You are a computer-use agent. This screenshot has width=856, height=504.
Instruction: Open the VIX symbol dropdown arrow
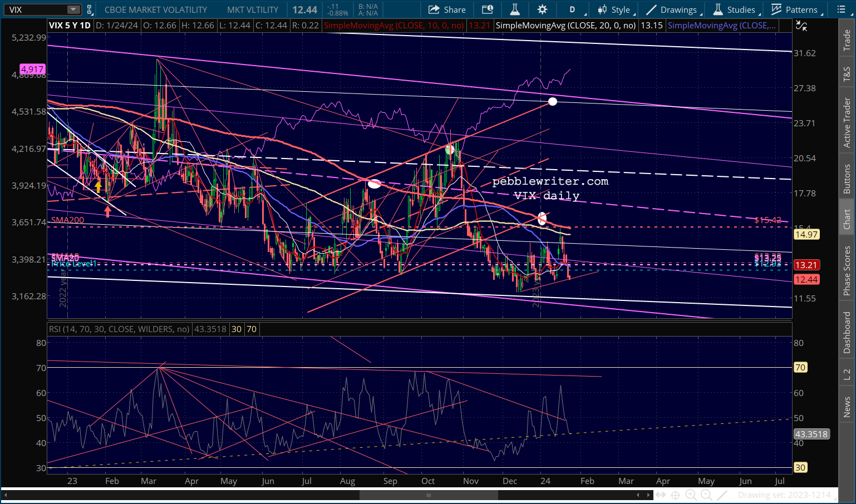pyautogui.click(x=73, y=9)
